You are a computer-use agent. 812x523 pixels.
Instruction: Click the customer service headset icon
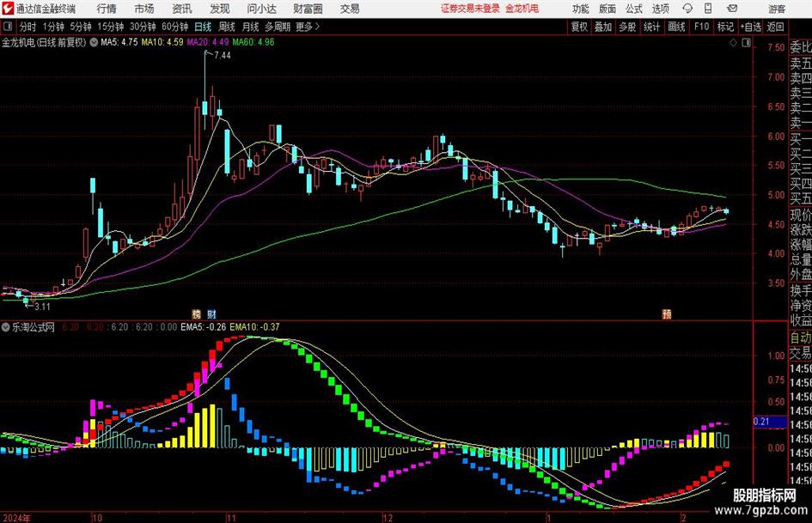[x=687, y=9]
